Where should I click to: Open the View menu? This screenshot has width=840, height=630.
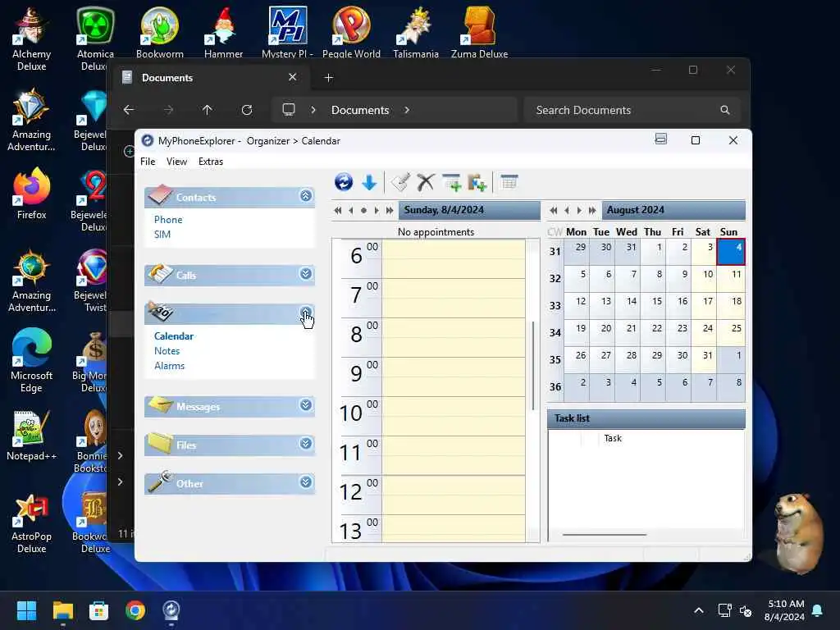(x=176, y=162)
